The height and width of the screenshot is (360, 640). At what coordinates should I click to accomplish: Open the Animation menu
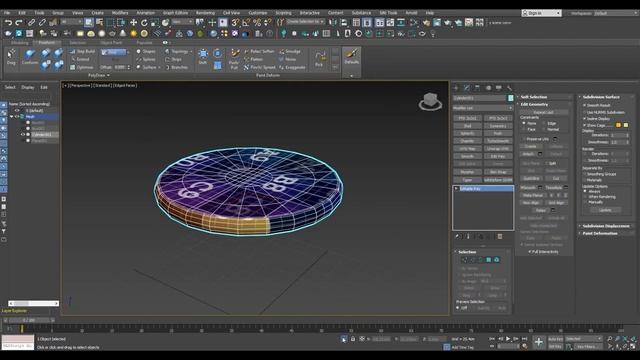(145, 13)
